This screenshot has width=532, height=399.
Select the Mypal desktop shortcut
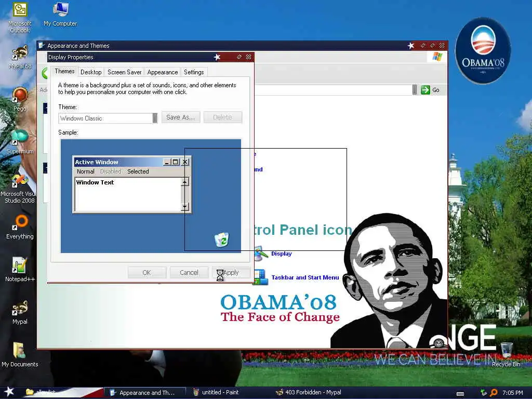(x=20, y=312)
